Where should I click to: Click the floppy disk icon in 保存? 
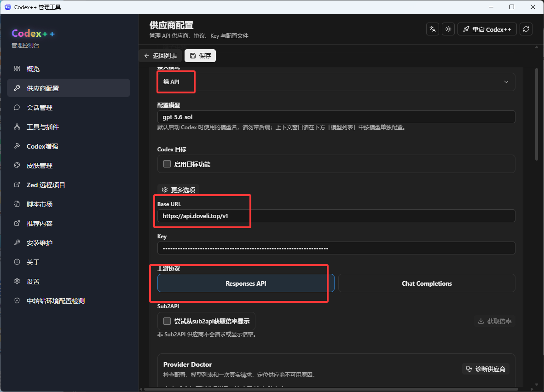pyautogui.click(x=193, y=56)
